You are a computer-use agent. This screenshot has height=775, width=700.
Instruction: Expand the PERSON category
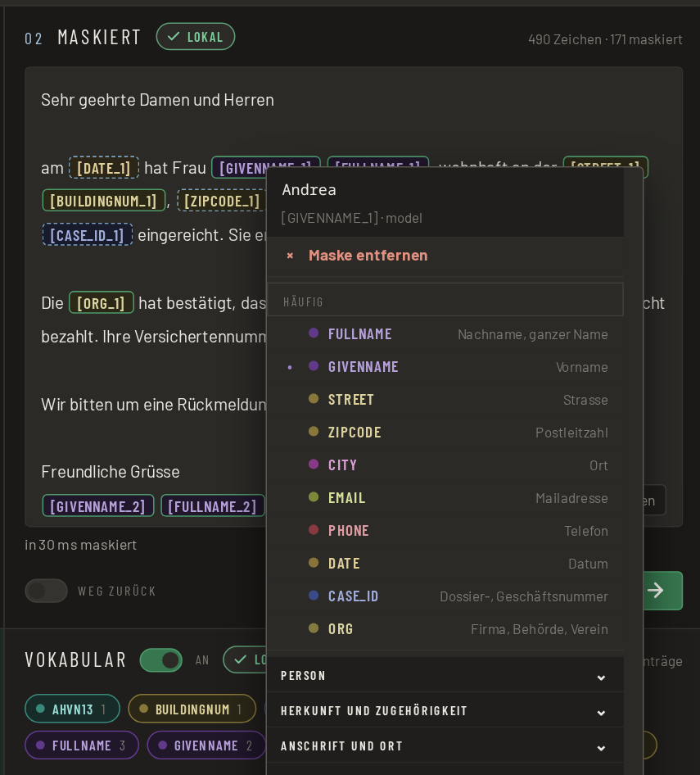pyautogui.click(x=445, y=676)
